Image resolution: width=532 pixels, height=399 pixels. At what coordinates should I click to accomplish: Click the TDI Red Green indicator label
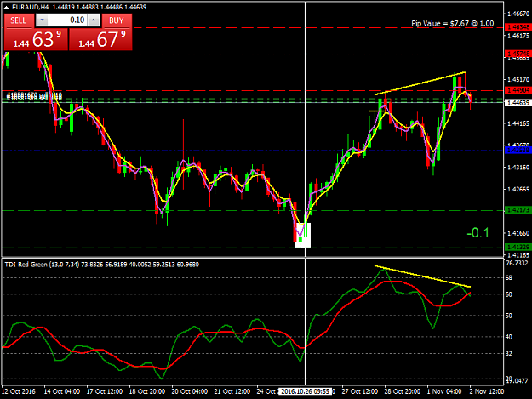tap(102, 265)
